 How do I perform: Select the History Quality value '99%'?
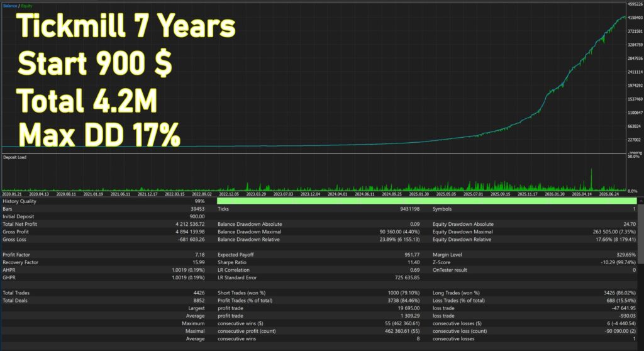tap(199, 201)
